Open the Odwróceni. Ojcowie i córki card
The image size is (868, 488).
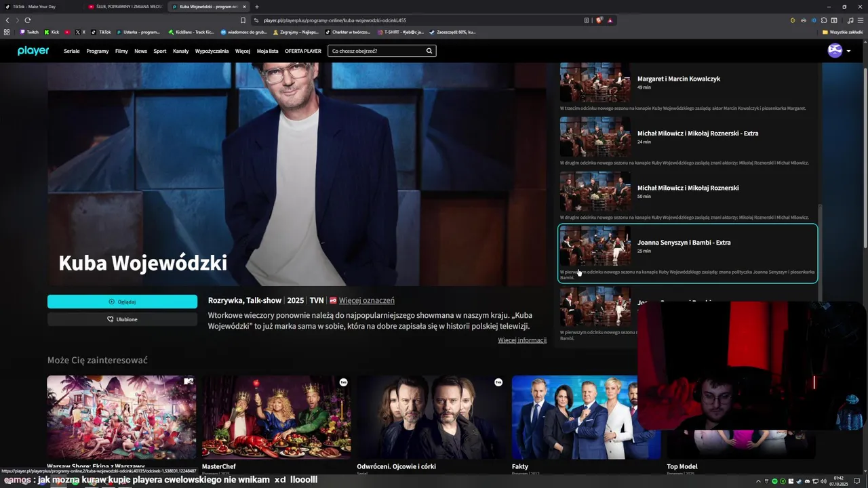[x=431, y=418]
